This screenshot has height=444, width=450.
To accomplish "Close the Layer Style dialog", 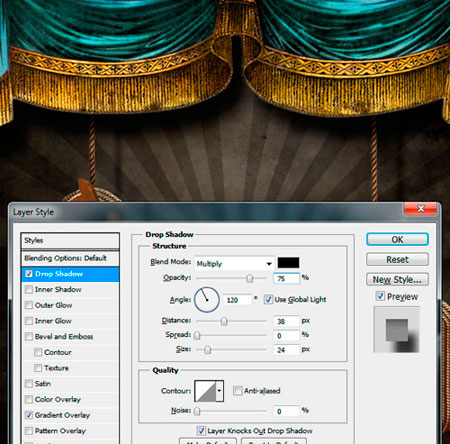I will pyautogui.click(x=421, y=209).
